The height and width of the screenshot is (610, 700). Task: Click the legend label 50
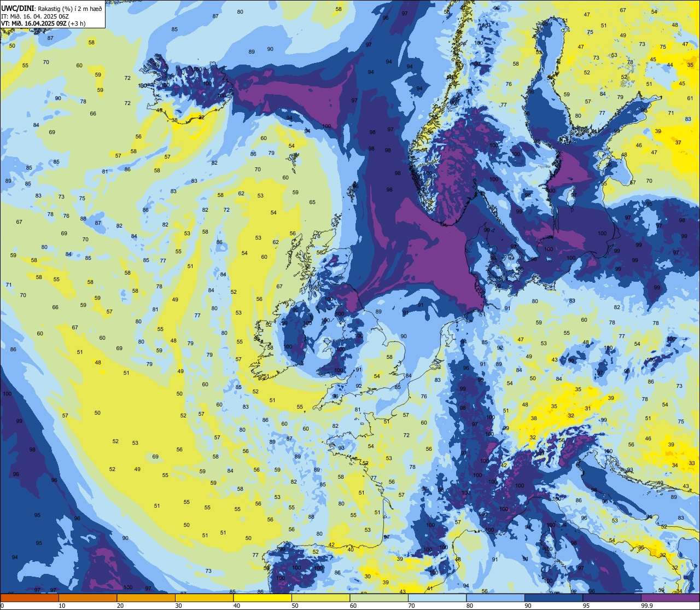point(295,606)
